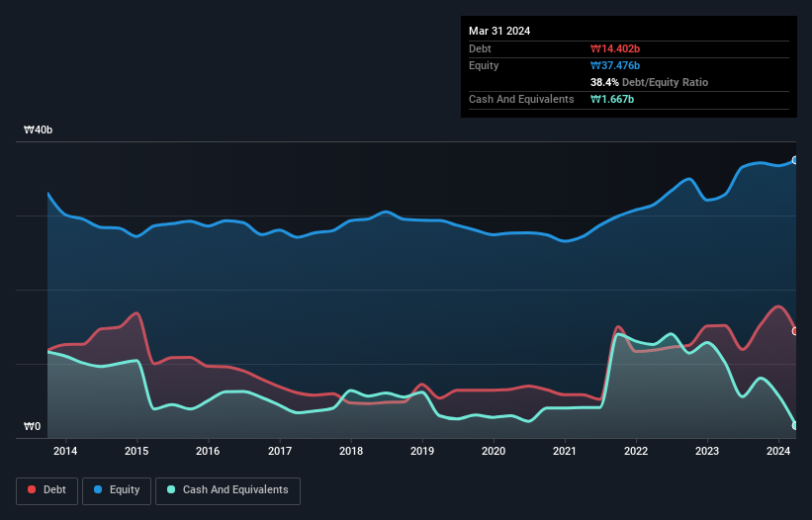Click the ₩40b y-axis label

click(39, 130)
